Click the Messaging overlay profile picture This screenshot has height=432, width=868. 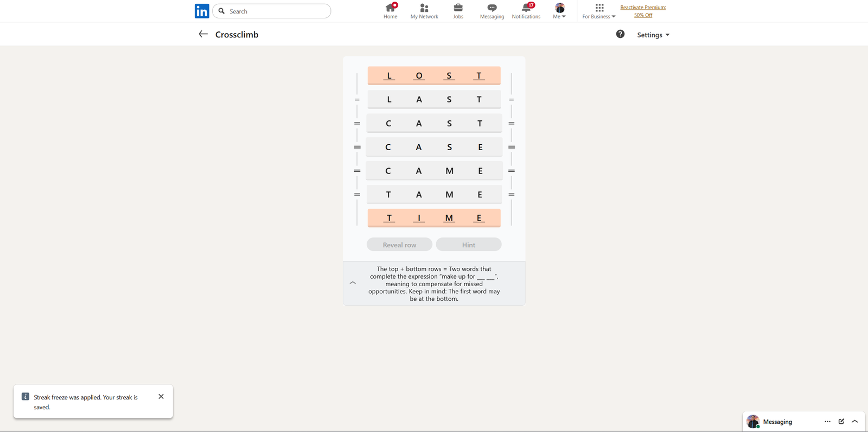753,421
